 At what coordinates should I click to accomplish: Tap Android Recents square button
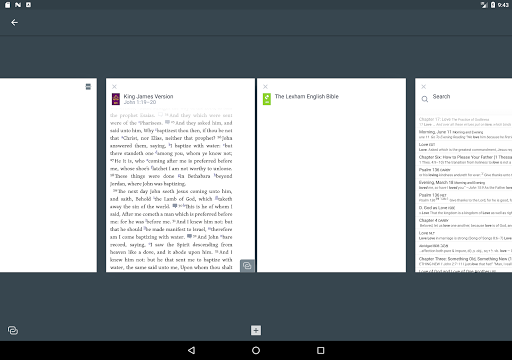[320, 350]
